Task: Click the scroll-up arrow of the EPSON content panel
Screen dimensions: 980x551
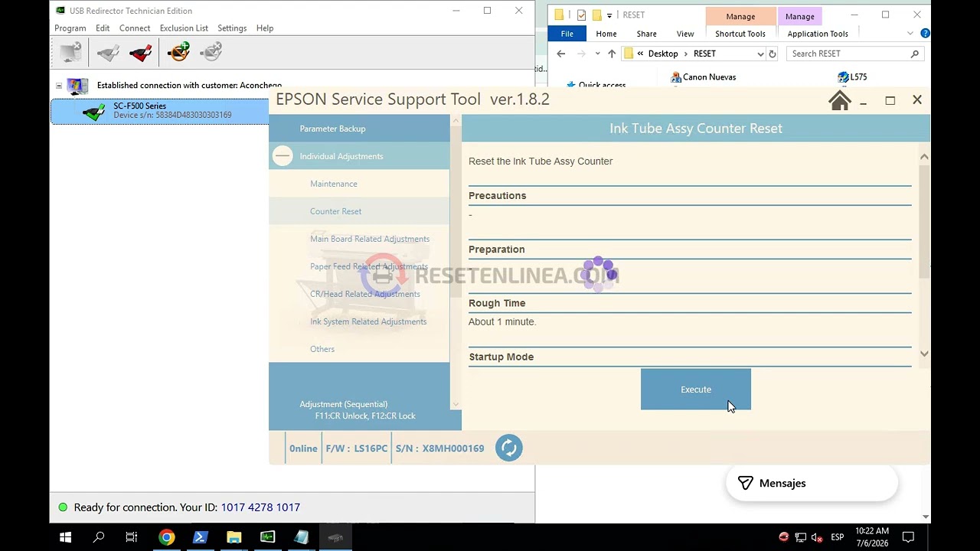Action: tap(924, 156)
